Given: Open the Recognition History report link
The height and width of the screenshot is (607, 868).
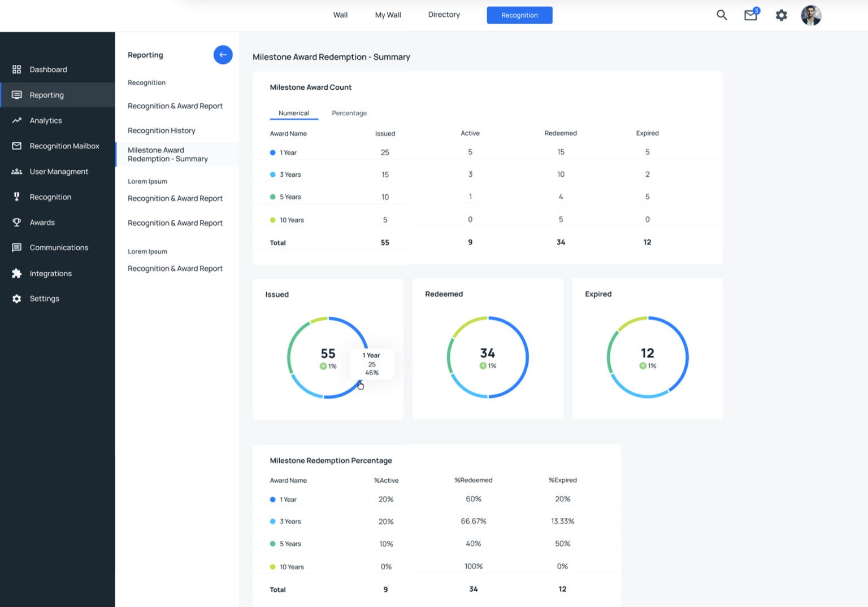Looking at the screenshot, I should pos(161,130).
